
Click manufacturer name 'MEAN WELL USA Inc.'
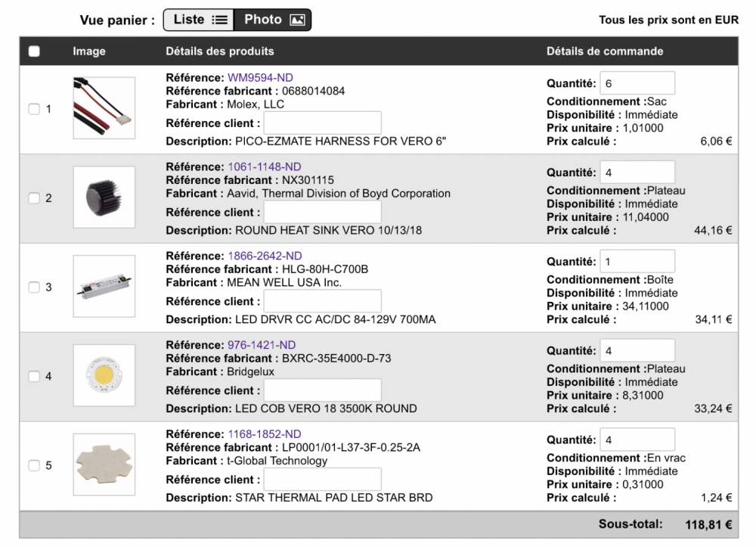coord(284,283)
